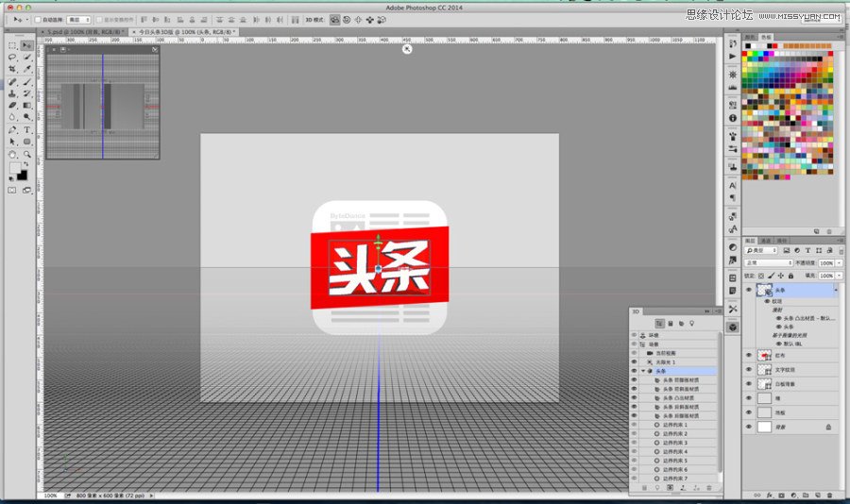
Task: Select the Horizontal Type tool
Action: [x=26, y=130]
